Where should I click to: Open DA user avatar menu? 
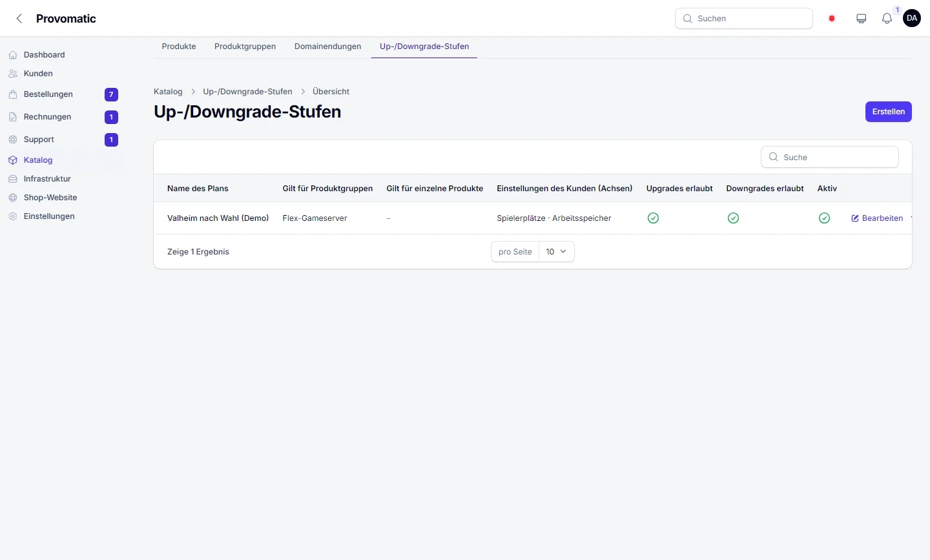click(x=912, y=18)
